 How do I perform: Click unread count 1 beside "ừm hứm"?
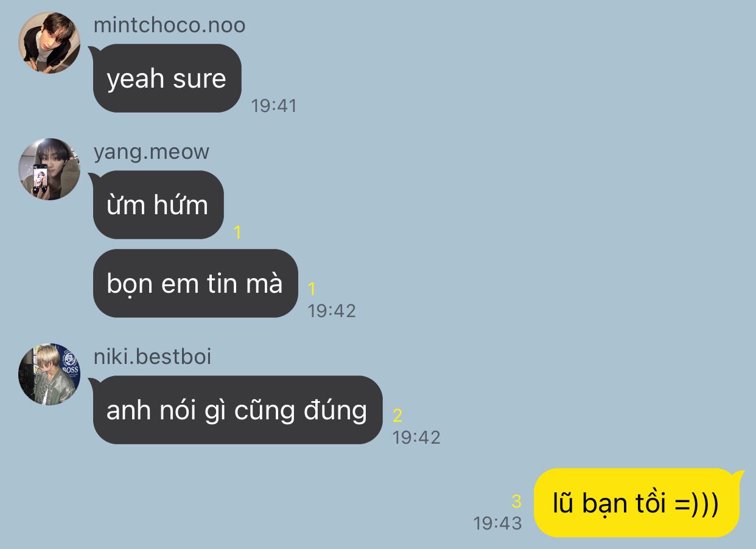coord(237,233)
